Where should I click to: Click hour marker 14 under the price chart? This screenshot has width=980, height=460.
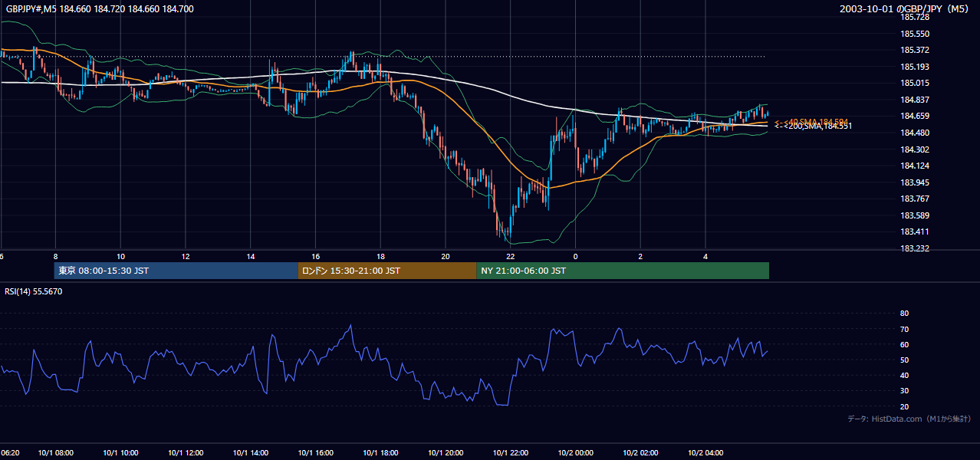[x=251, y=256]
